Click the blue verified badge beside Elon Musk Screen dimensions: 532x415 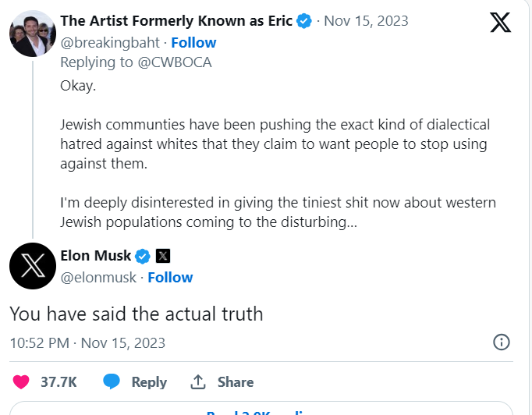(x=144, y=255)
